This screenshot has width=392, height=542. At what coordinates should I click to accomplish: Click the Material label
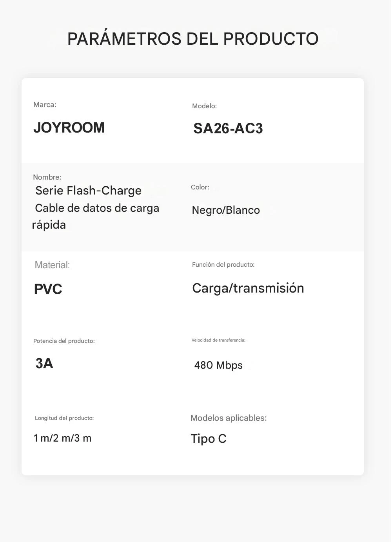tap(52, 265)
